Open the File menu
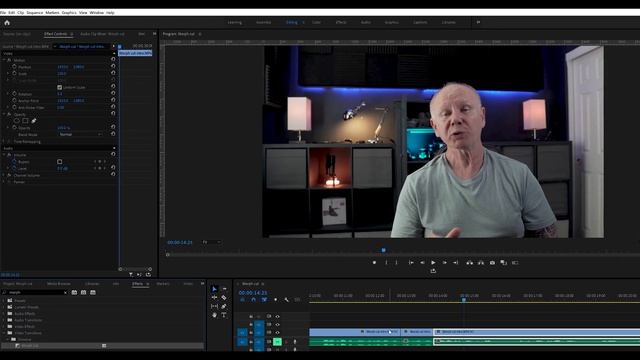The height and width of the screenshot is (360, 640). coord(3,13)
